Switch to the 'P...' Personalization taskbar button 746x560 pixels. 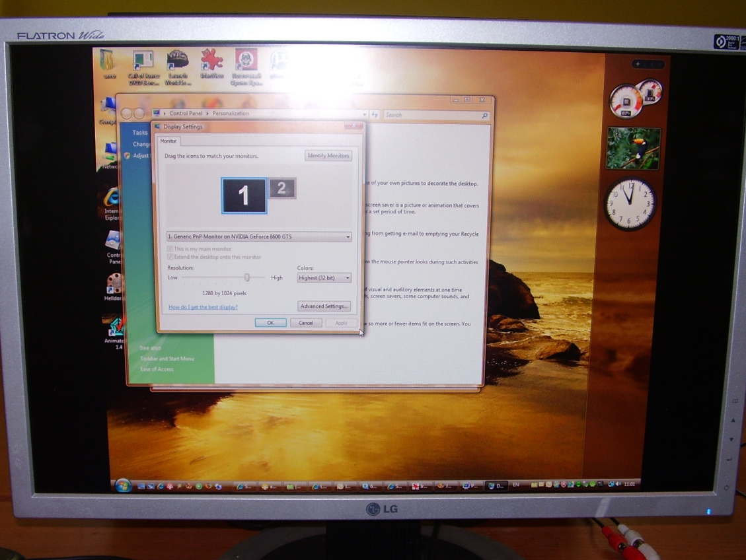pos(471,486)
